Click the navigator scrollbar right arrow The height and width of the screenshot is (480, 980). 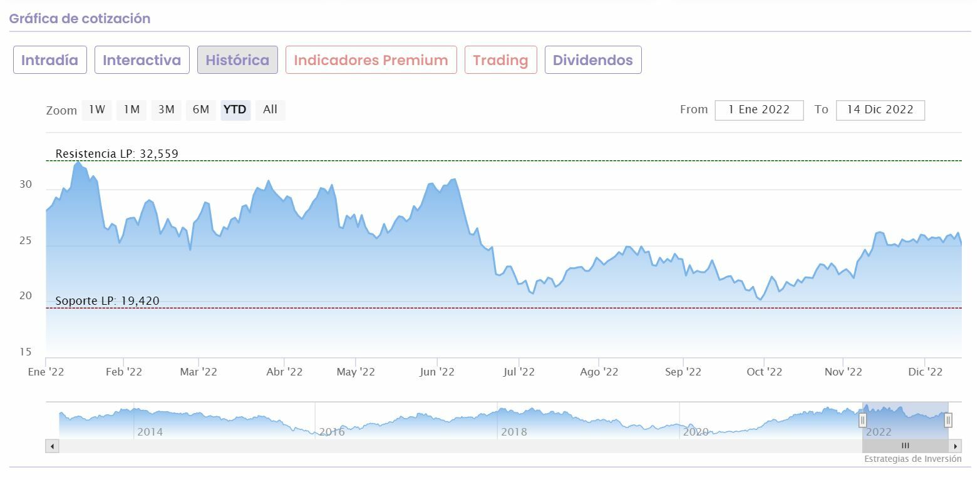point(956,446)
